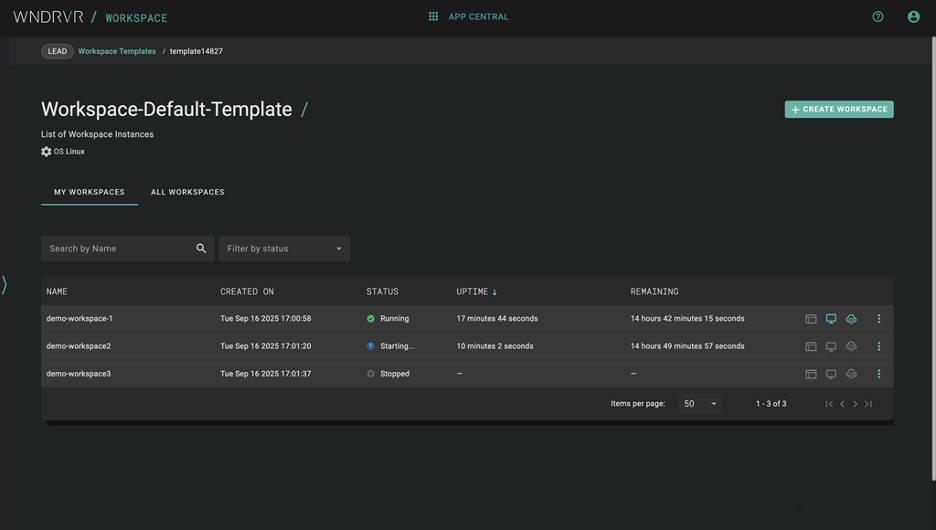Click cloud icon in demo-workspace-1 row

click(x=851, y=319)
